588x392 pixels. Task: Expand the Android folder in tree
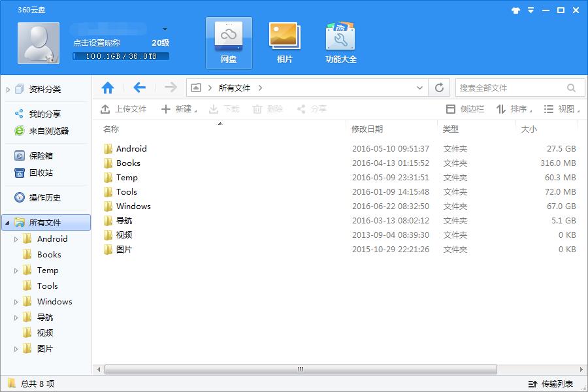(16, 239)
